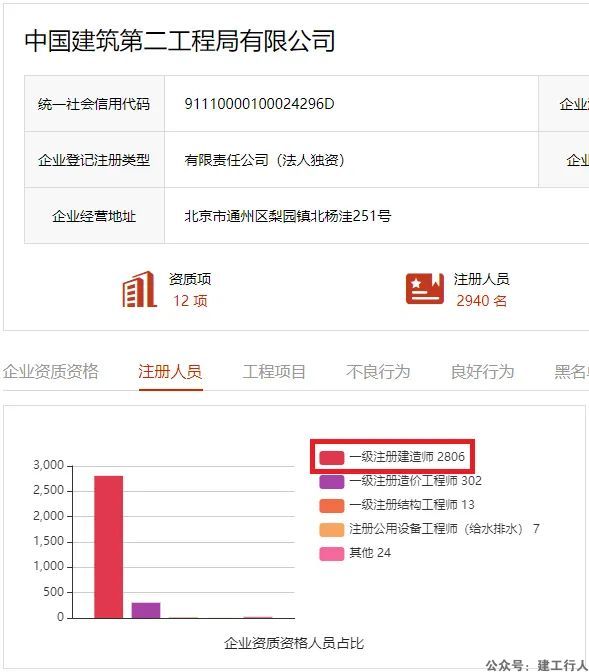This screenshot has height=672, width=589.
Task: Open the 企业资质资格 tab
Action: pyautogui.click(x=51, y=372)
